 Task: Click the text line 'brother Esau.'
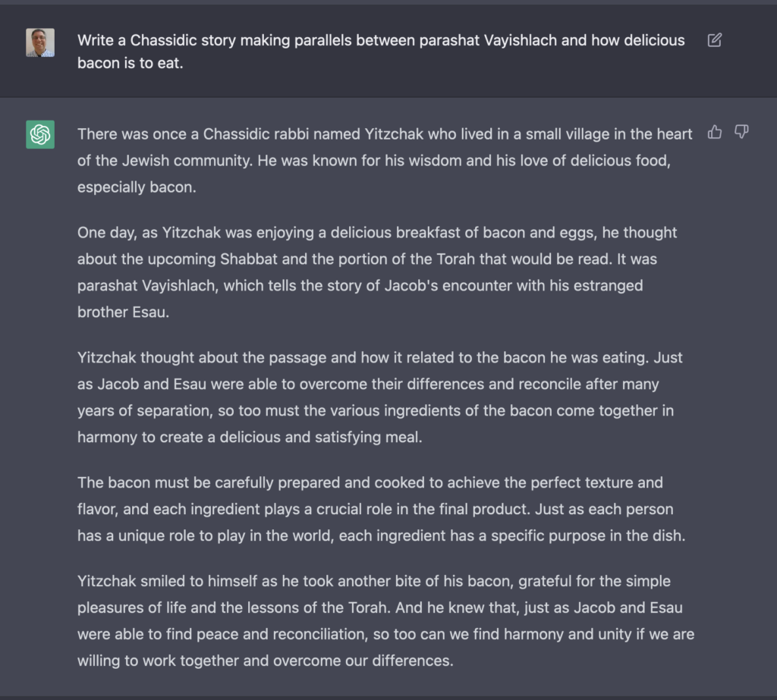pyautogui.click(x=123, y=312)
